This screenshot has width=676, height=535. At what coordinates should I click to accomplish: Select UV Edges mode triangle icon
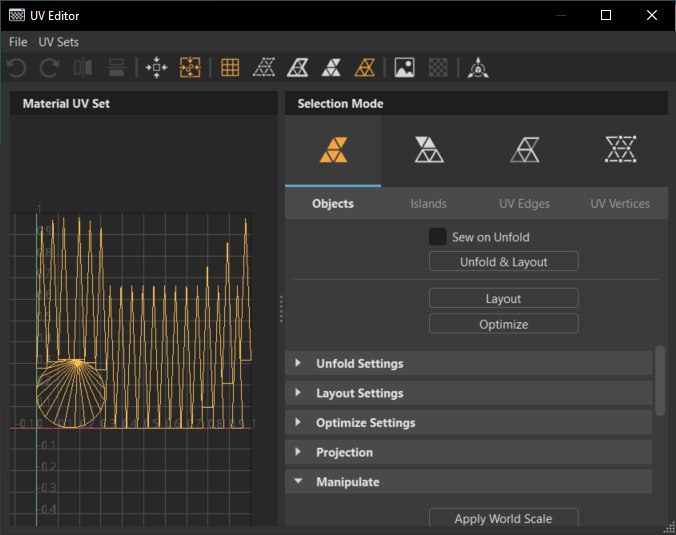[525, 150]
